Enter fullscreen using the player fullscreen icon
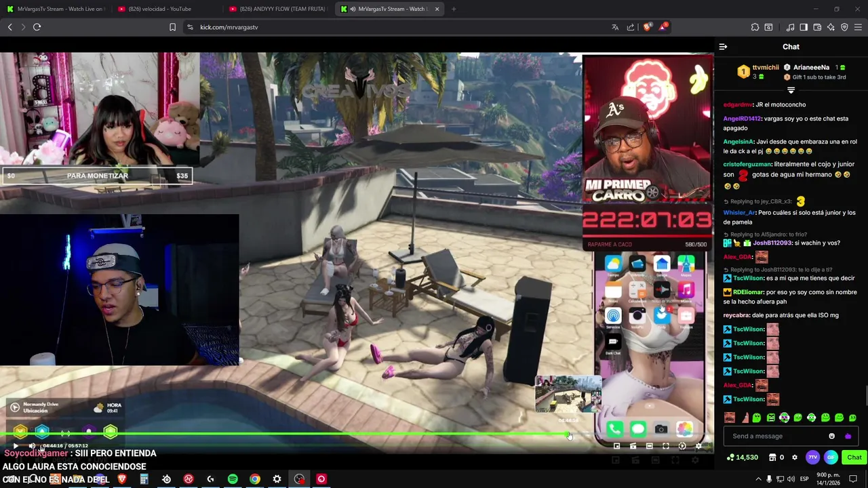This screenshot has width=868, height=488. (x=665, y=446)
